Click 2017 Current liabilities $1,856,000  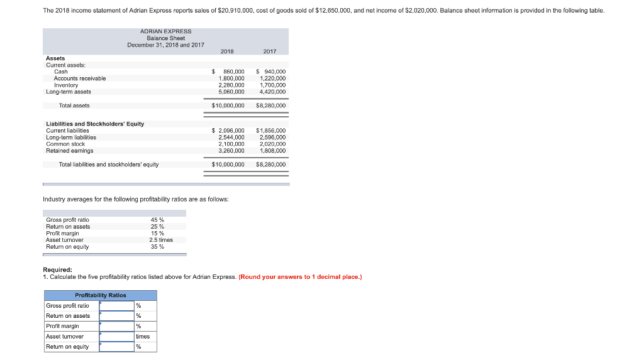[270, 131]
